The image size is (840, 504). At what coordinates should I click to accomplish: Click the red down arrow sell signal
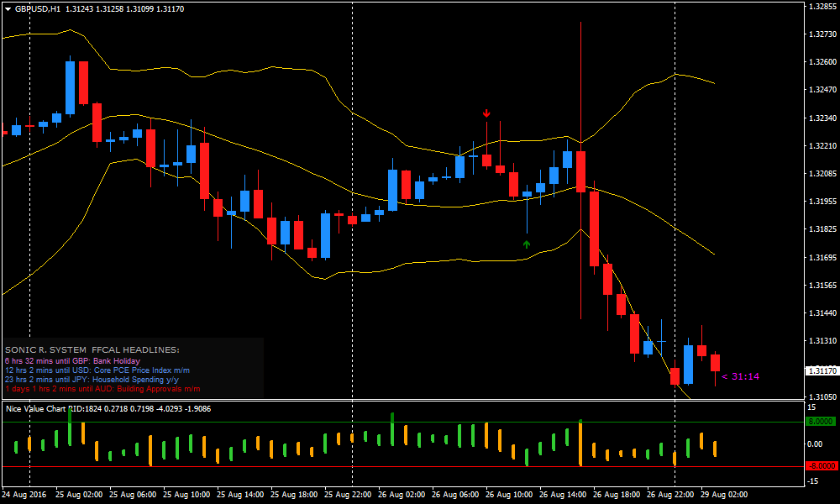(x=486, y=113)
